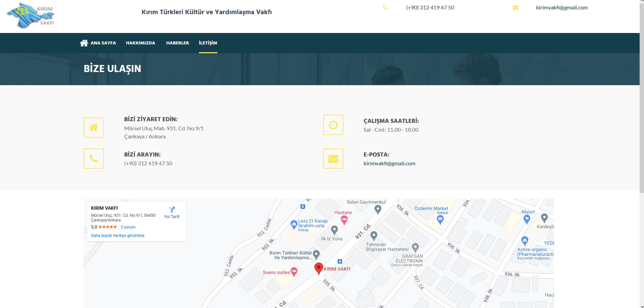This screenshot has height=308, width=644.
Task: Click the phone number under BİZİ ARAYIN
Action: (x=148, y=163)
